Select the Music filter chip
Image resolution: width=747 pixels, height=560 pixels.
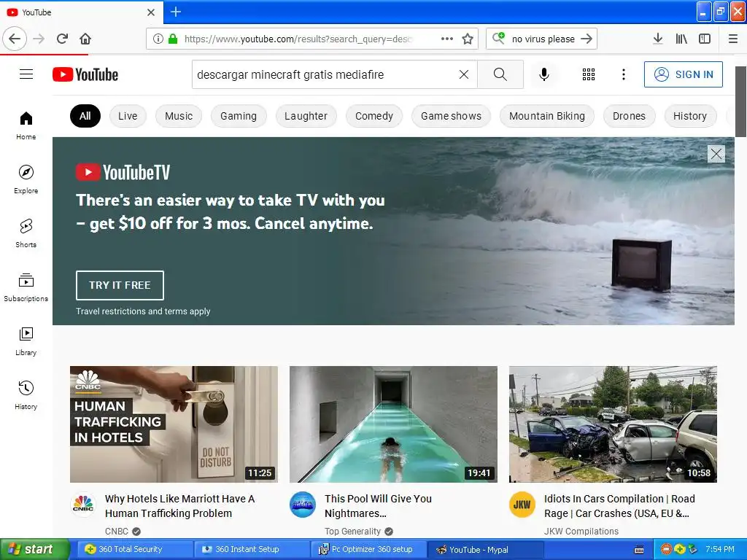[179, 116]
